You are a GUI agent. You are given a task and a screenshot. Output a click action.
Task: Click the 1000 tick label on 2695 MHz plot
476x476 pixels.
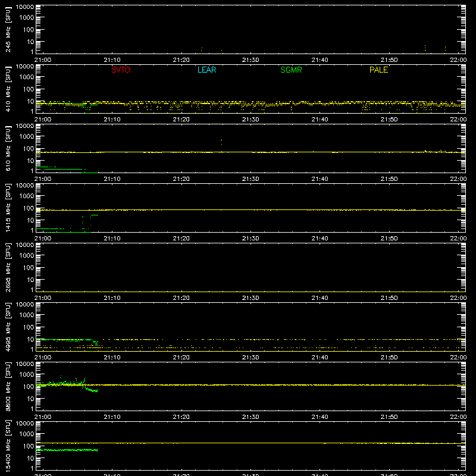27,255
